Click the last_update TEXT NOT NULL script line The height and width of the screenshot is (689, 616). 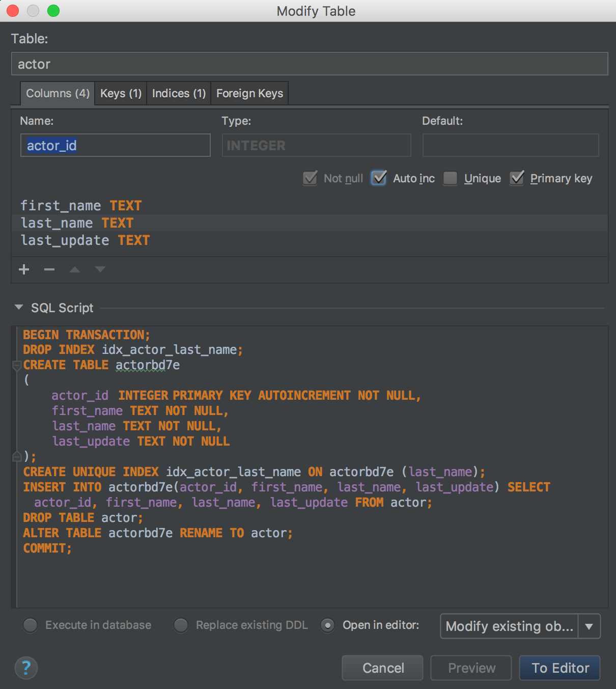coord(141,442)
